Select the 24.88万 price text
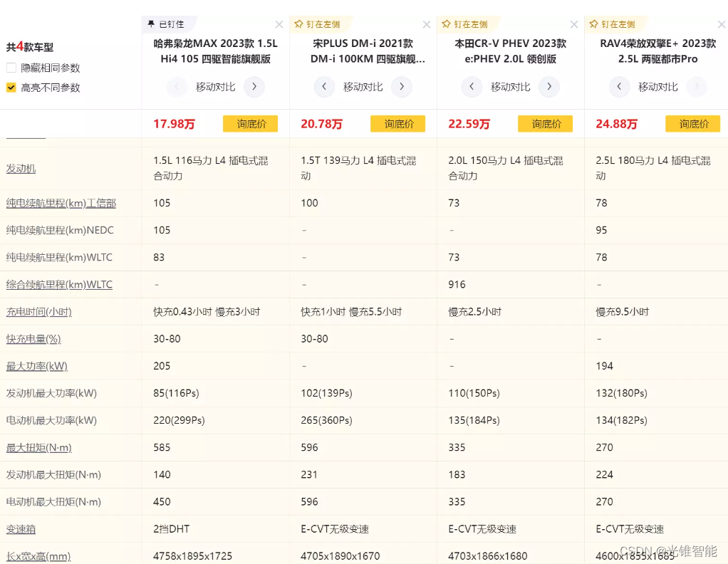 [x=617, y=124]
